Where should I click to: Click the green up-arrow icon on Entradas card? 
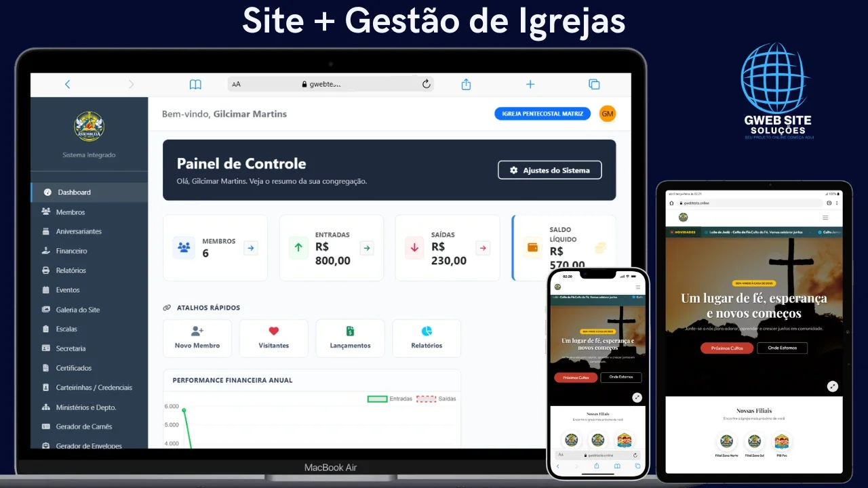pyautogui.click(x=298, y=248)
